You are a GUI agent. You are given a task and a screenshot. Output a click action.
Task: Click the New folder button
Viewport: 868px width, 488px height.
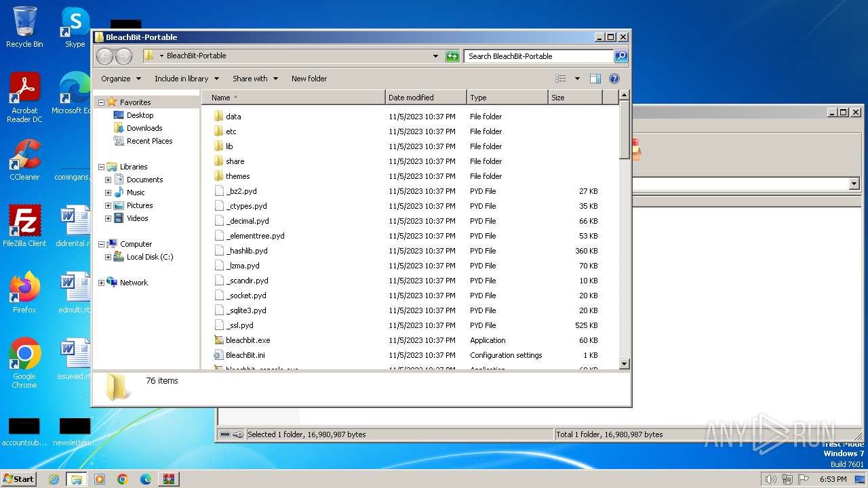(309, 79)
